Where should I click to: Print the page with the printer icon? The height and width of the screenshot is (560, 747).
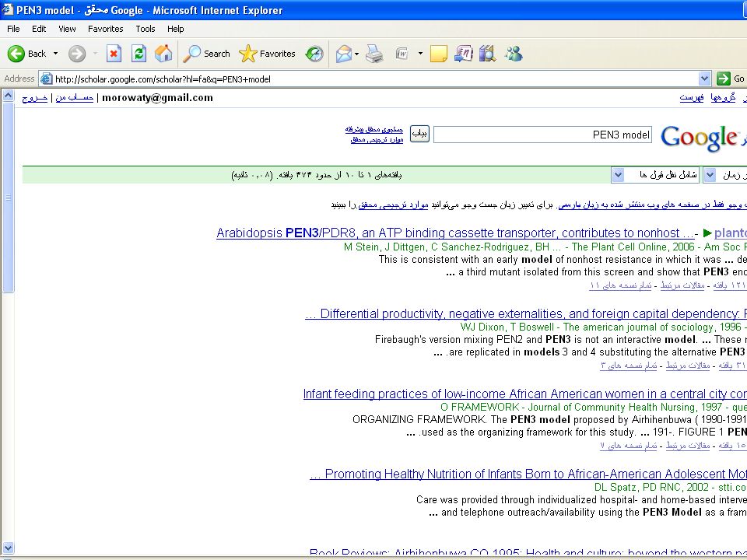(x=374, y=54)
